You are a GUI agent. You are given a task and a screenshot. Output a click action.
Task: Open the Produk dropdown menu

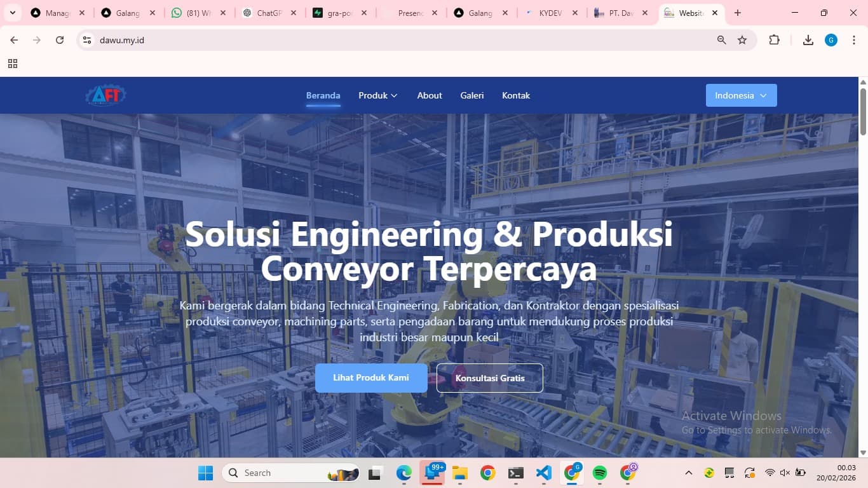377,95
